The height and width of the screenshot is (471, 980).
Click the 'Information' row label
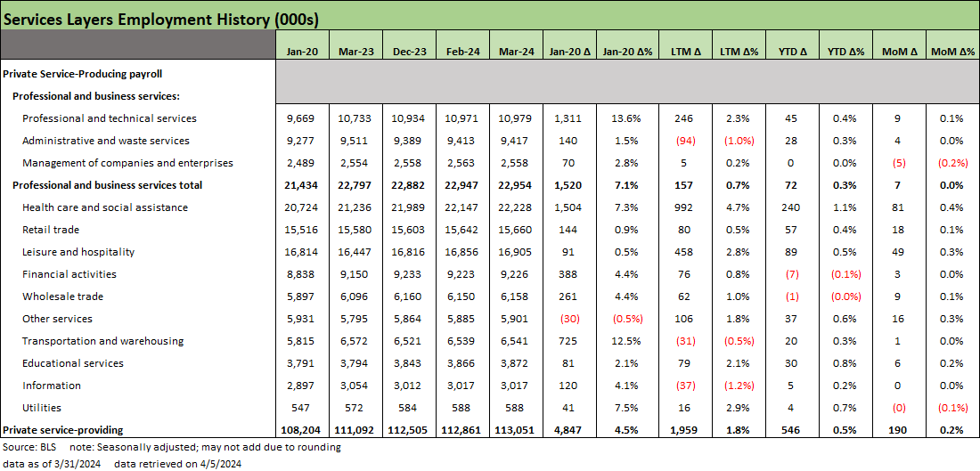[x=52, y=386]
